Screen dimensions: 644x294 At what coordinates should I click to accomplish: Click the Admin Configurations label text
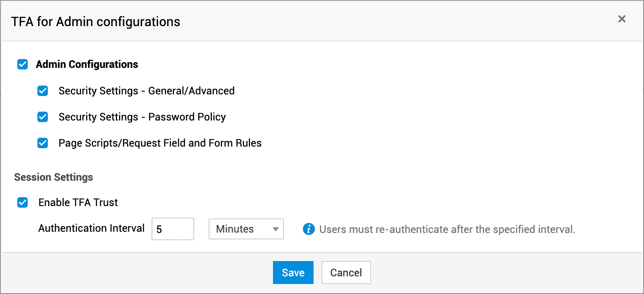87,64
